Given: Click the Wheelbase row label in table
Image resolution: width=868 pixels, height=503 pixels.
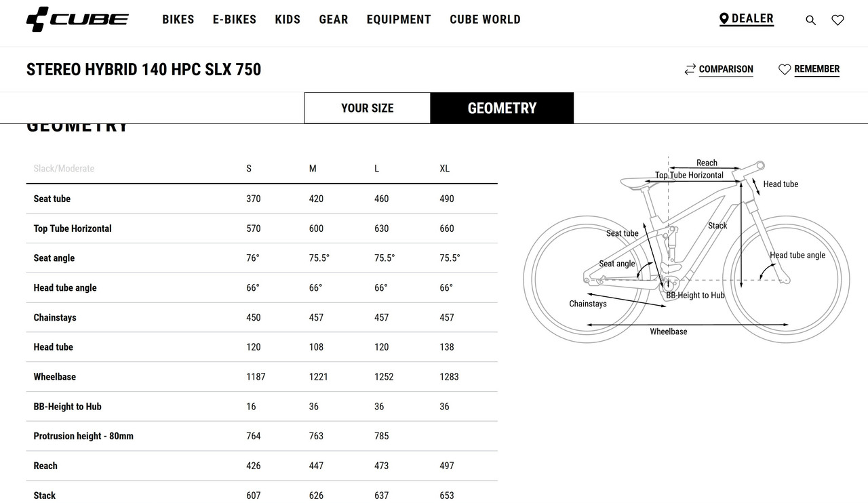Looking at the screenshot, I should (55, 377).
